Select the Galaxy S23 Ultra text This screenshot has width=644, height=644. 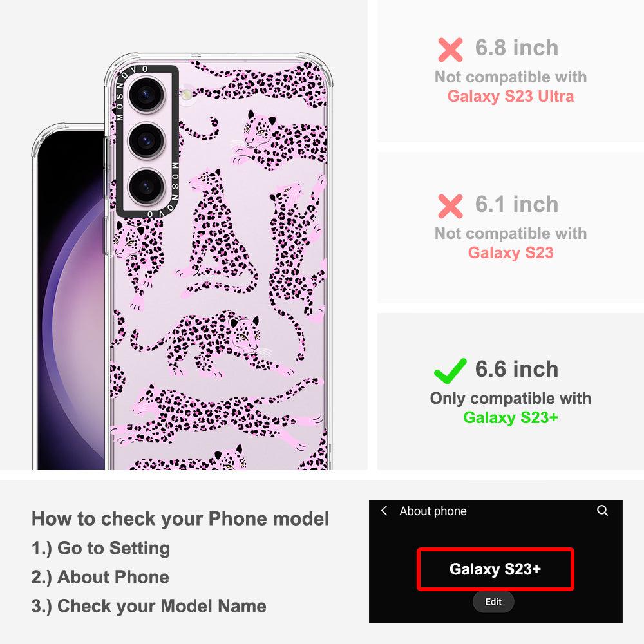(x=511, y=96)
